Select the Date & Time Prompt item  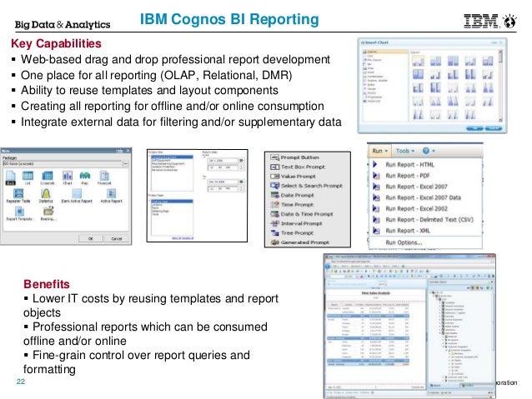[302, 214]
